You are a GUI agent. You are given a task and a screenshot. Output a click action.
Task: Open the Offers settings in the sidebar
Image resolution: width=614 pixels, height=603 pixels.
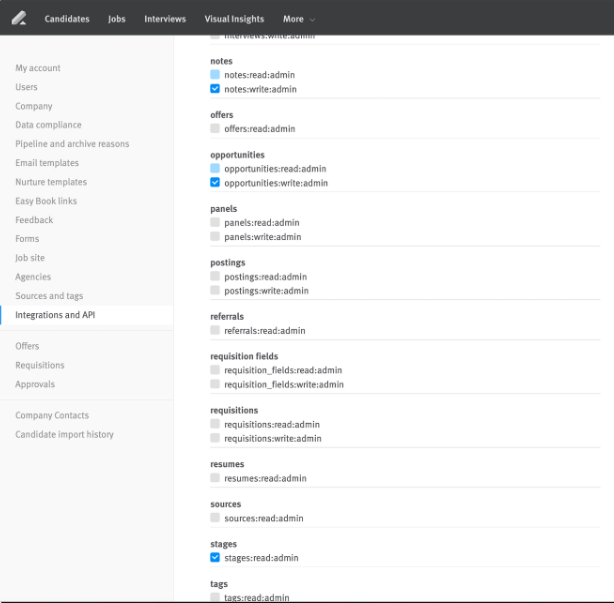tap(27, 346)
